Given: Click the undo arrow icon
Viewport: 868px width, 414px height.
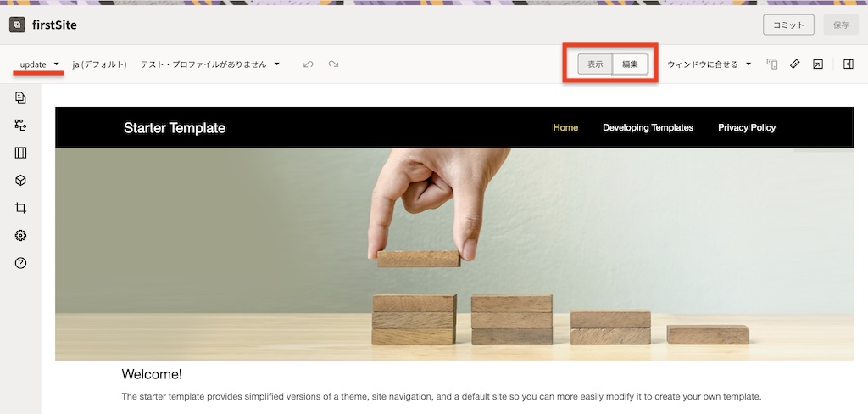Looking at the screenshot, I should (x=309, y=64).
